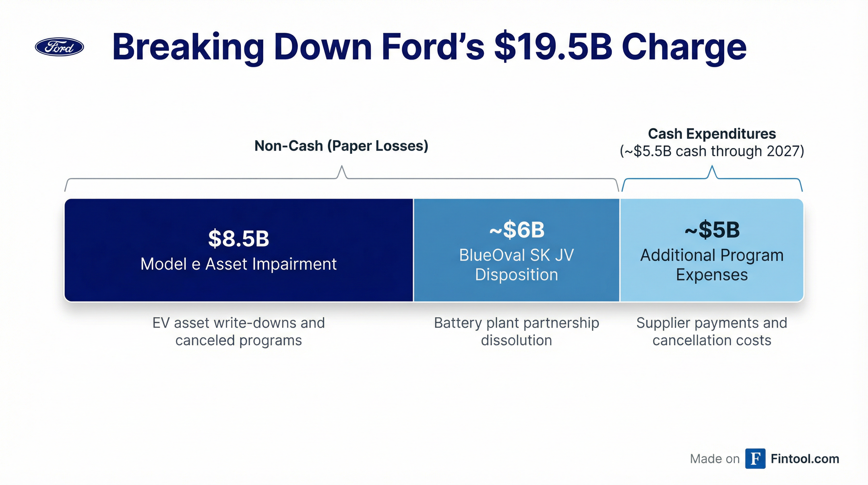Select the "Additional Program Expenses" label
The image size is (868, 485).
point(712,265)
